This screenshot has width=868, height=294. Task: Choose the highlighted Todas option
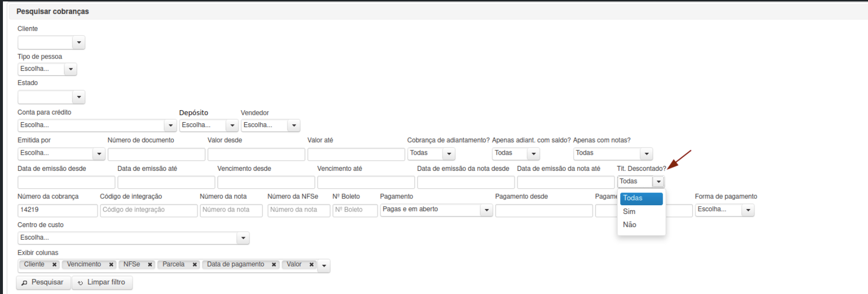(x=641, y=198)
